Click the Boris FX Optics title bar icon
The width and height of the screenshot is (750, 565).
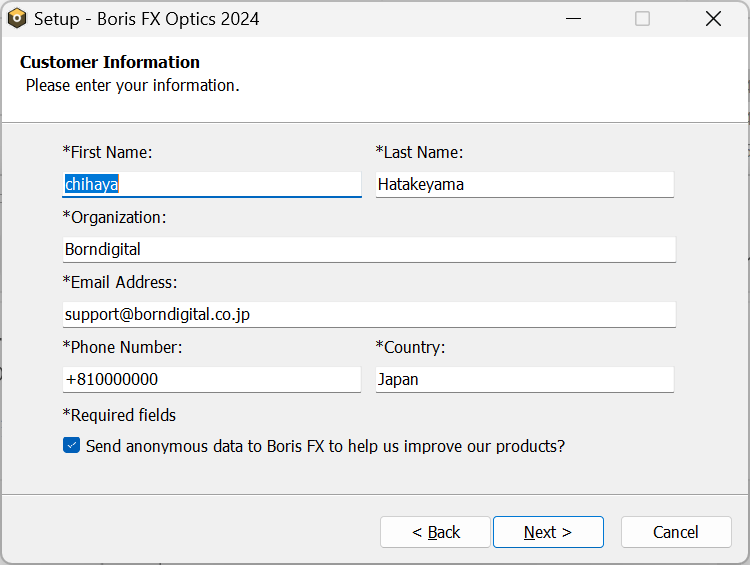(17, 19)
